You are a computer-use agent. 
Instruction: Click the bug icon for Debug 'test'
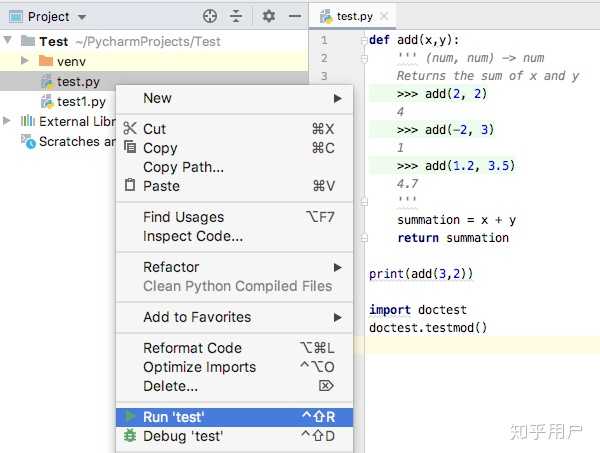click(x=130, y=436)
